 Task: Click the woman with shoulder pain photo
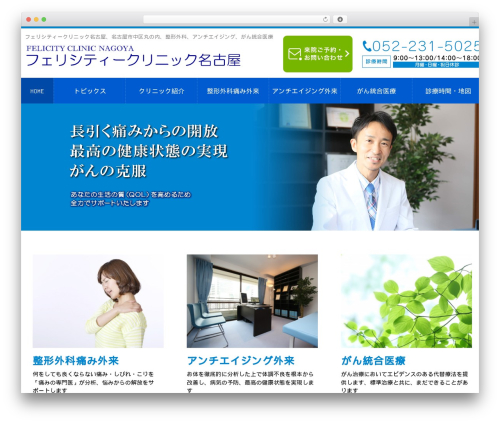point(98,301)
